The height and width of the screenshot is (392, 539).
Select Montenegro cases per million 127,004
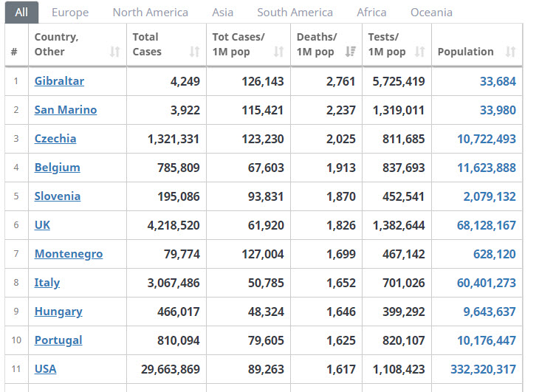pyautogui.click(x=263, y=254)
